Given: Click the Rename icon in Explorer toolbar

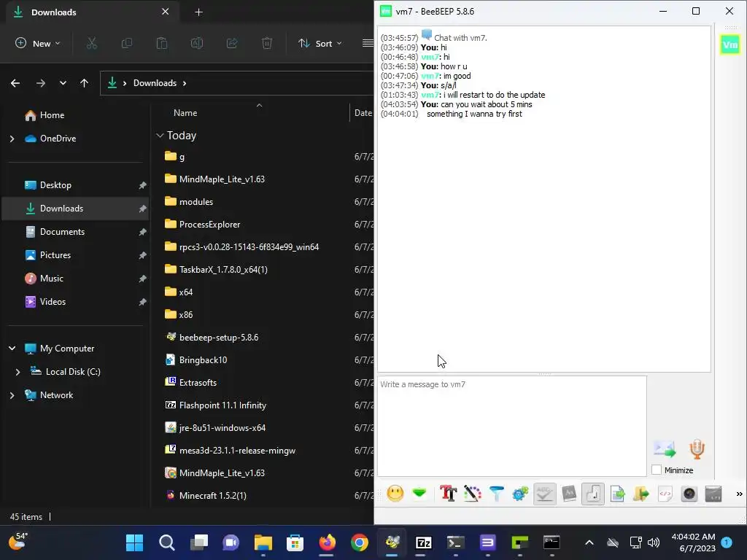Looking at the screenshot, I should (197, 43).
